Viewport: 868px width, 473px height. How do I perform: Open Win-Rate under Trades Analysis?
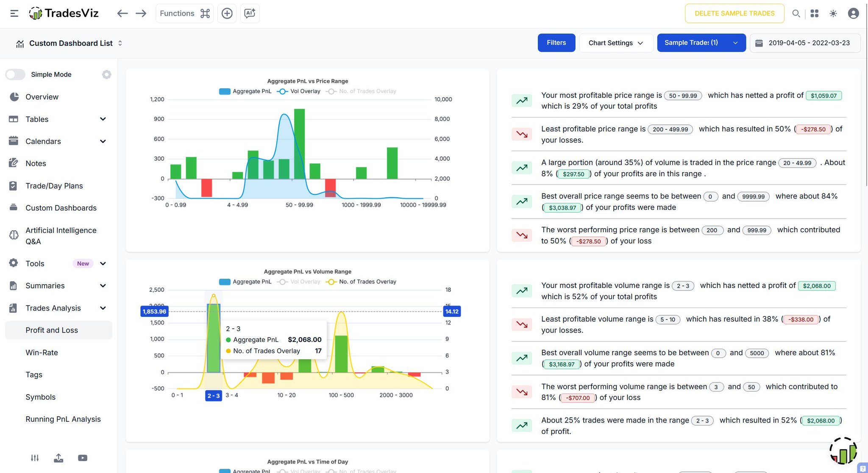[42, 353]
